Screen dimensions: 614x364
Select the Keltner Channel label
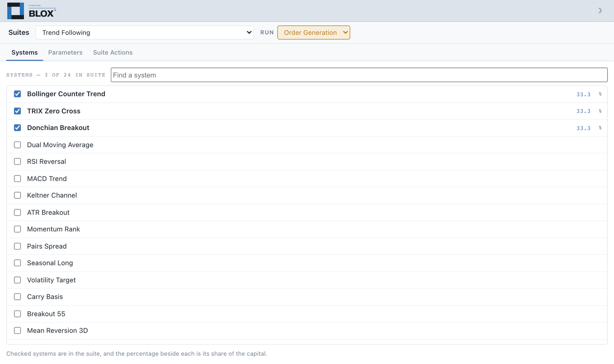click(52, 195)
